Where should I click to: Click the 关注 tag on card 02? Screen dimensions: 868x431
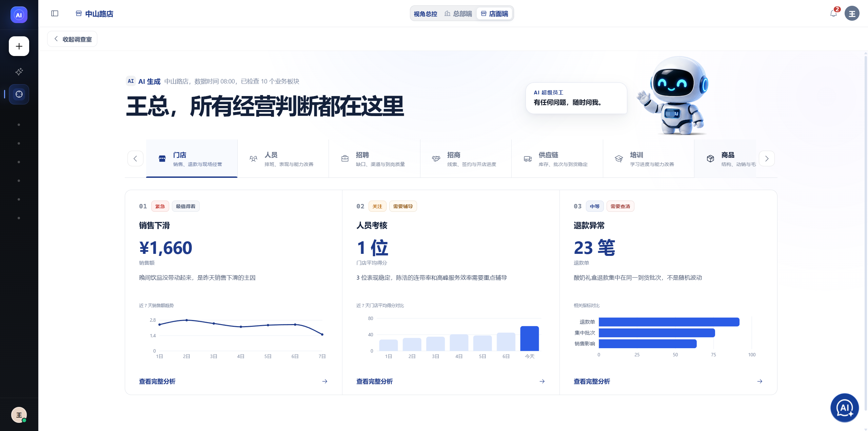[377, 206]
